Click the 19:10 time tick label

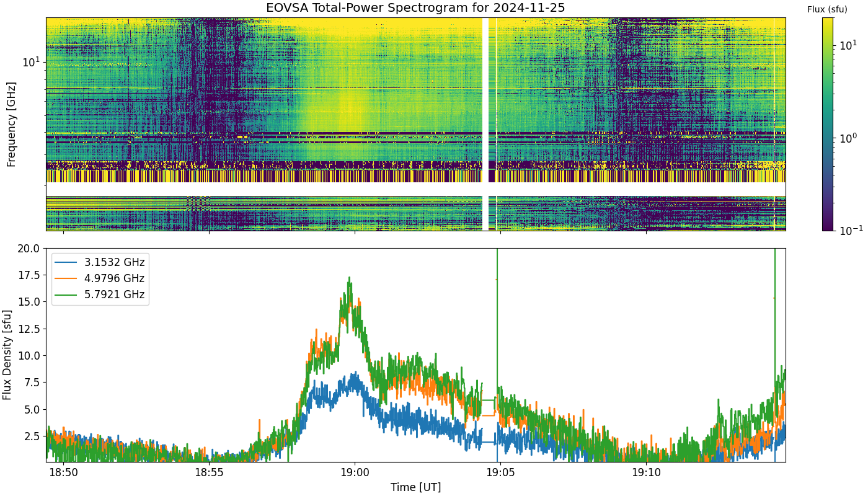[646, 472]
